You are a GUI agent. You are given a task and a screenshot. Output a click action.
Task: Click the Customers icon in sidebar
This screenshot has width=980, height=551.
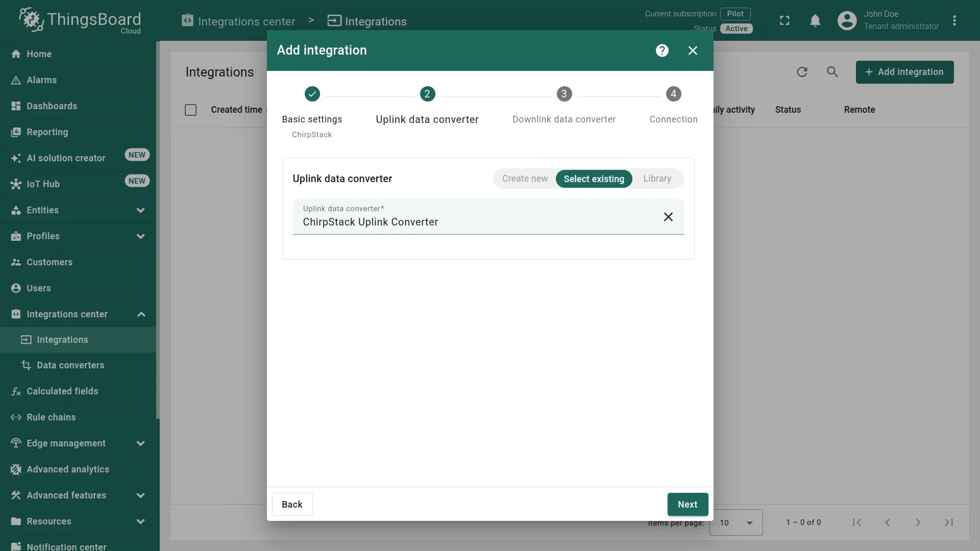pyautogui.click(x=16, y=262)
